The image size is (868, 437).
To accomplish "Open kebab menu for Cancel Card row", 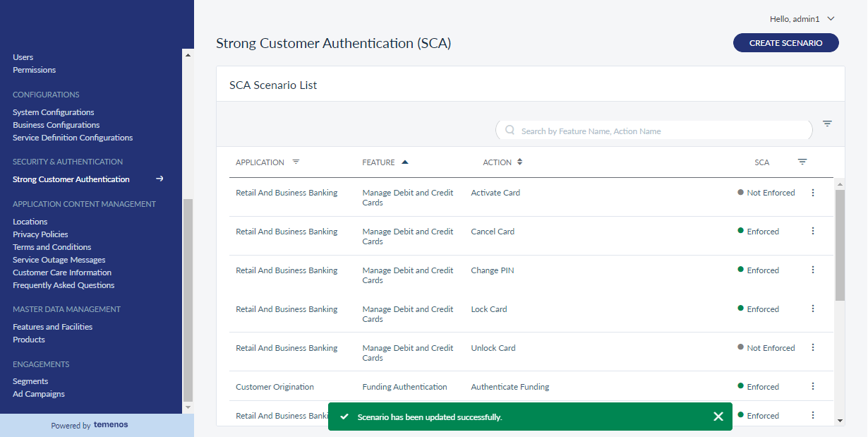I will [x=813, y=232].
